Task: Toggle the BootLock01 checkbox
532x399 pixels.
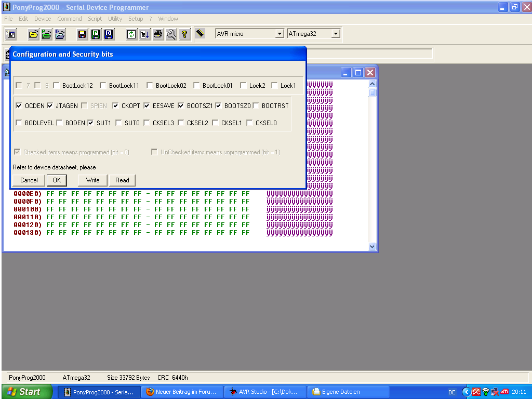Action: coord(196,86)
